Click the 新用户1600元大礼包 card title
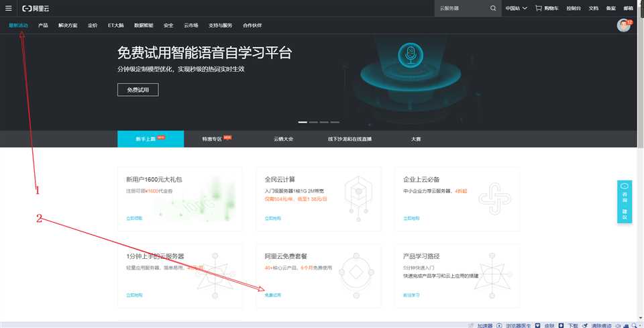 pos(154,179)
